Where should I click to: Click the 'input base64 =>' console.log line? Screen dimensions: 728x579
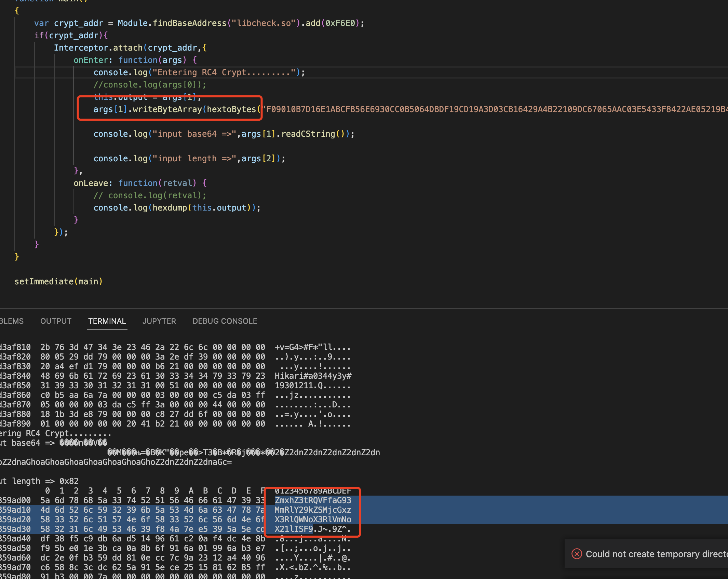click(224, 134)
